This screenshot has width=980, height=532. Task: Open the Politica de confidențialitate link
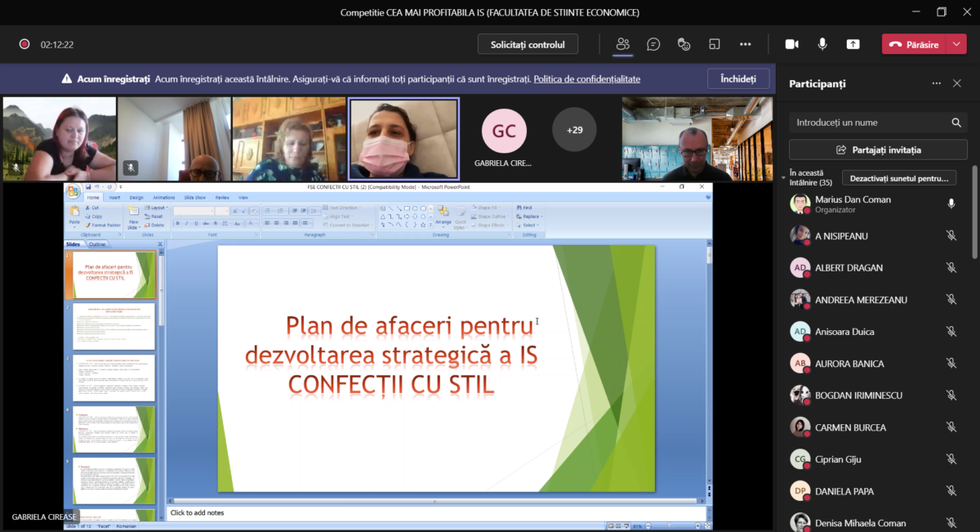(x=586, y=79)
